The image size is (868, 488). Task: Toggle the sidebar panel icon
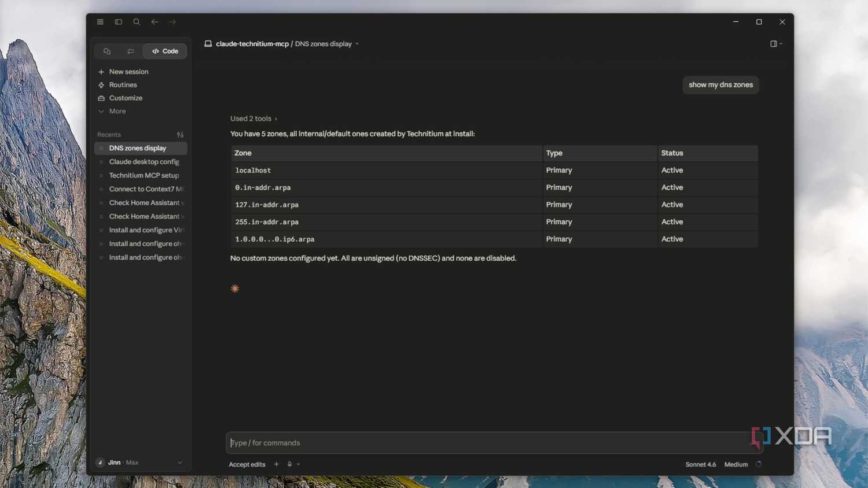coord(119,22)
